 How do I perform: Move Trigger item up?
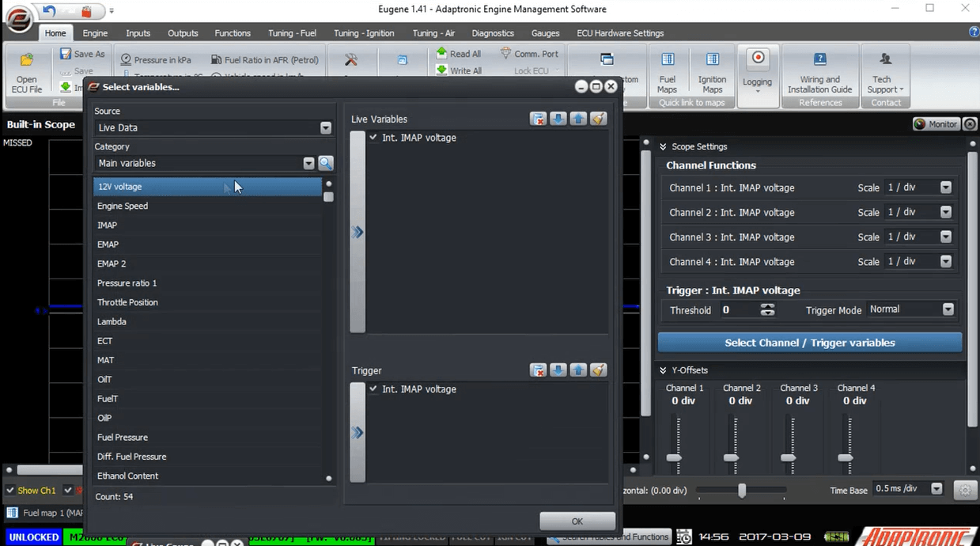tap(578, 370)
